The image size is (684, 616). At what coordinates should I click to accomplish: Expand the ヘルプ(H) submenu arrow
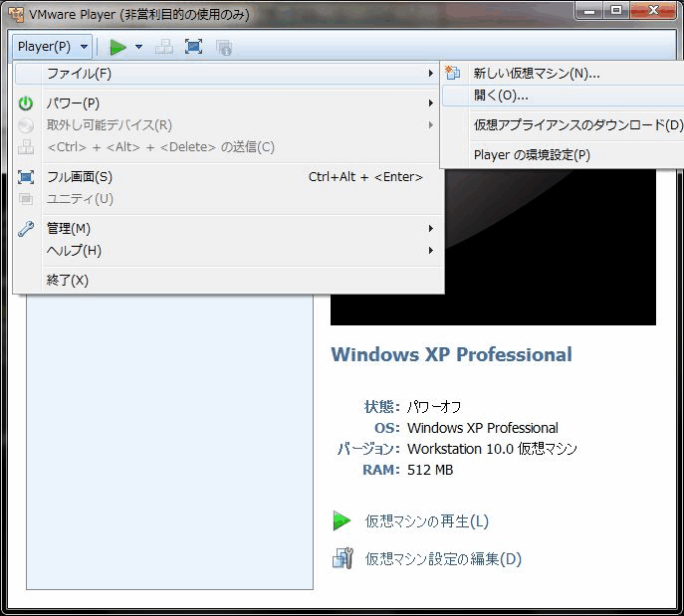(x=430, y=250)
